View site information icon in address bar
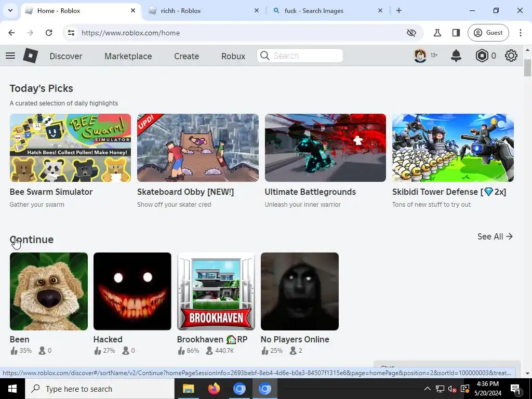This screenshot has height=399, width=532. (x=71, y=33)
